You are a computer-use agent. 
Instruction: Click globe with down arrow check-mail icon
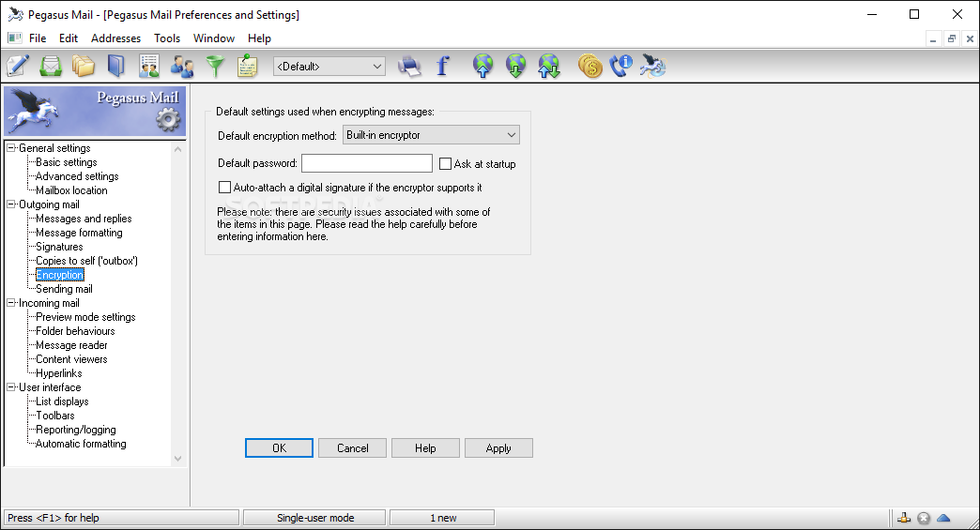[x=515, y=66]
